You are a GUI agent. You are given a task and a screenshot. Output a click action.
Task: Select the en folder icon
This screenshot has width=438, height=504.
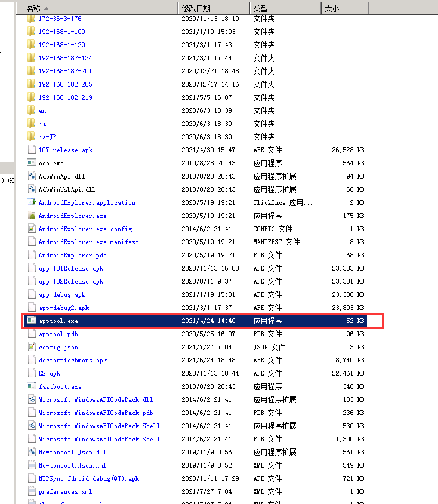pyautogui.click(x=32, y=110)
